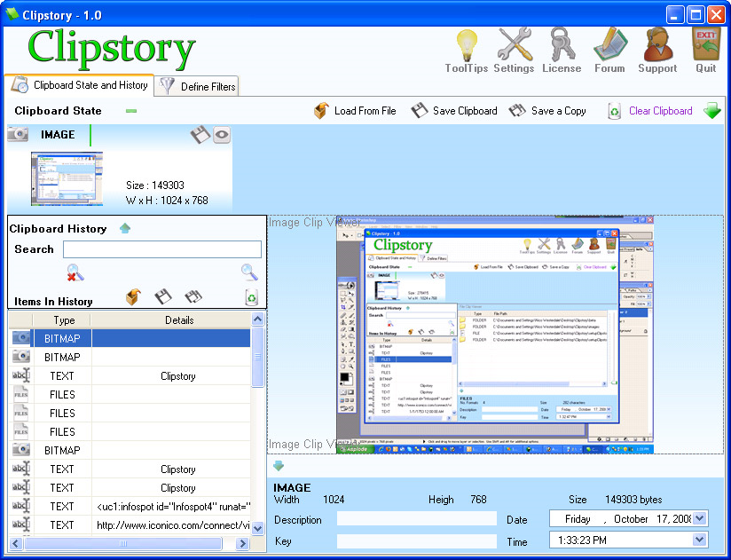
Task: Switch to Define Filters tab
Action: 197,86
